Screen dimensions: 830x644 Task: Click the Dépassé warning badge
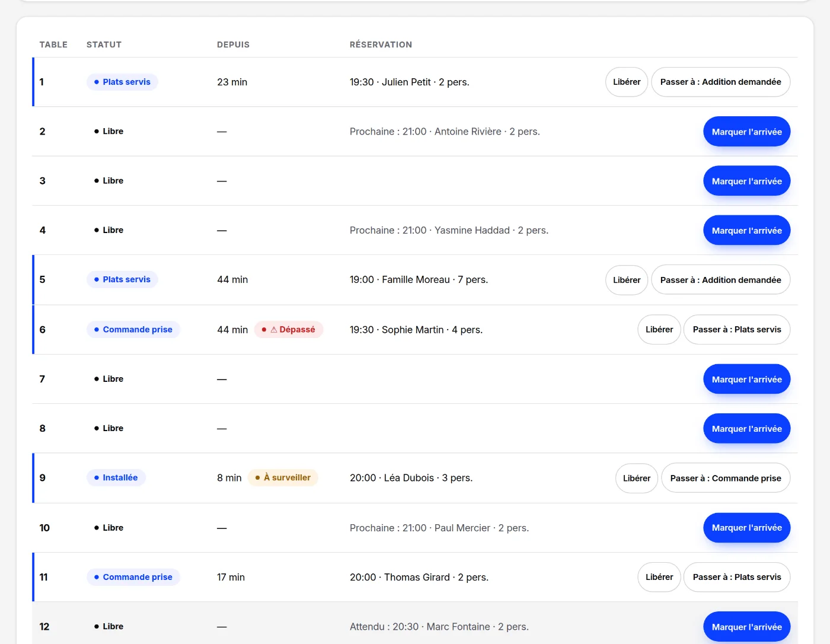289,330
